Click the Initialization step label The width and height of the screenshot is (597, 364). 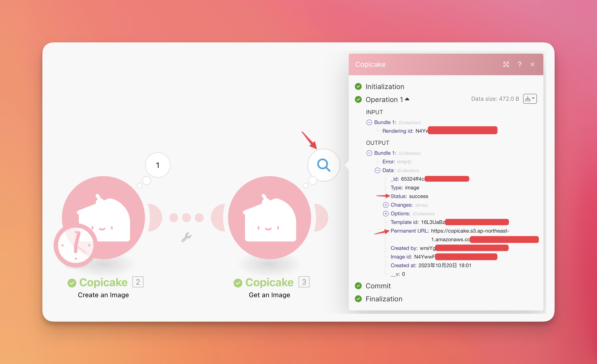(385, 86)
